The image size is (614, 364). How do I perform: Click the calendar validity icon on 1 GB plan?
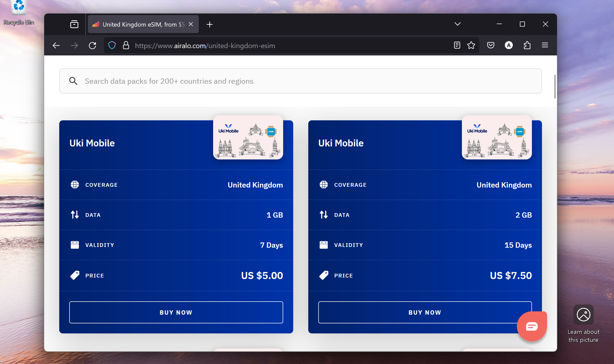(75, 245)
